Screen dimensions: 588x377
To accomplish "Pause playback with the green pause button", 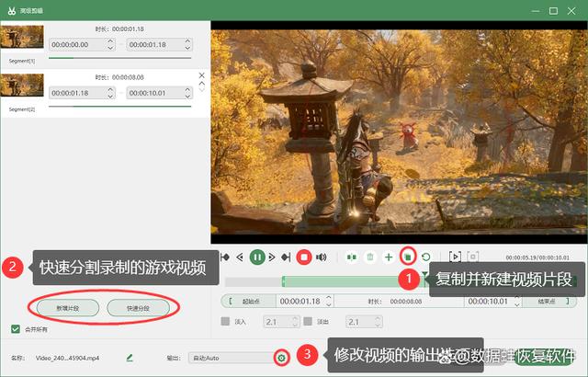I will [x=257, y=257].
